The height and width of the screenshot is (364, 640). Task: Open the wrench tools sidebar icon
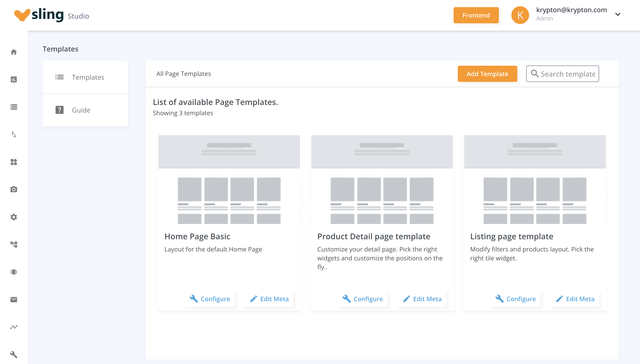click(14, 354)
